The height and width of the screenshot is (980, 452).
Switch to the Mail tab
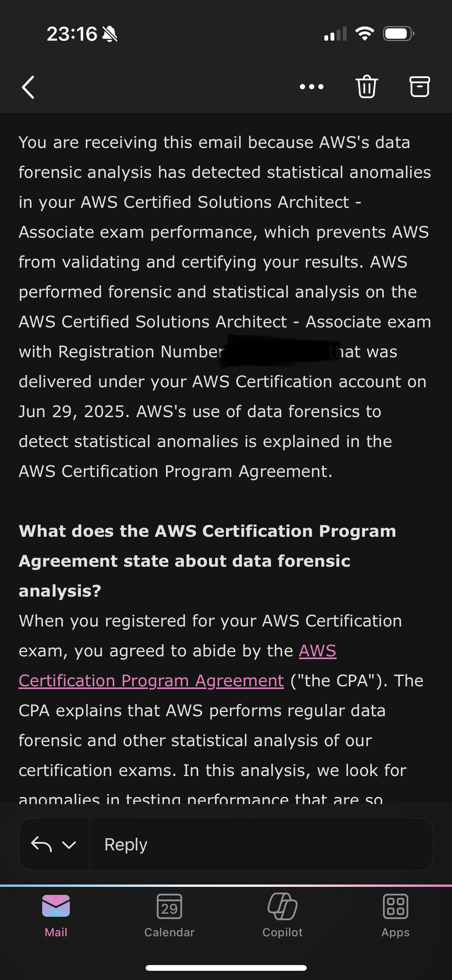(56, 915)
